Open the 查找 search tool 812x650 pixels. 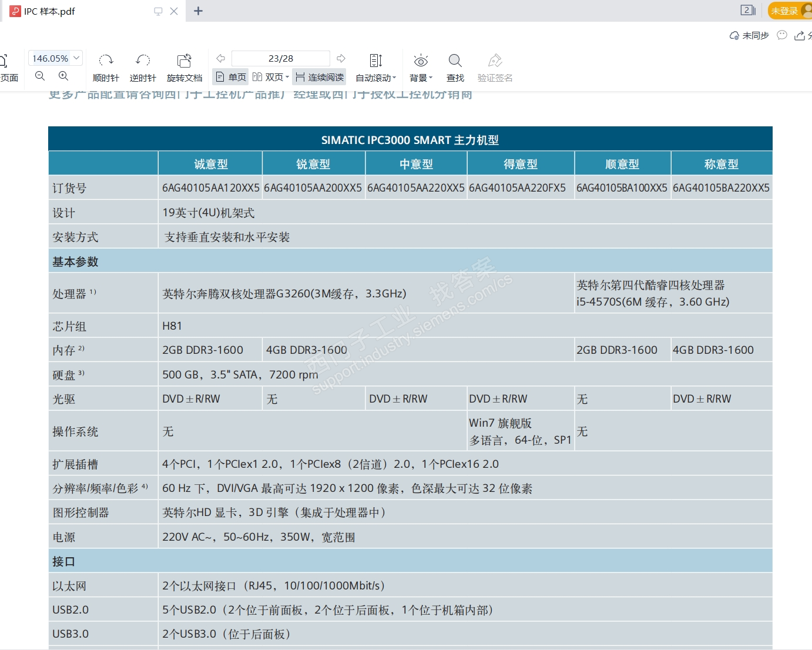(x=455, y=68)
